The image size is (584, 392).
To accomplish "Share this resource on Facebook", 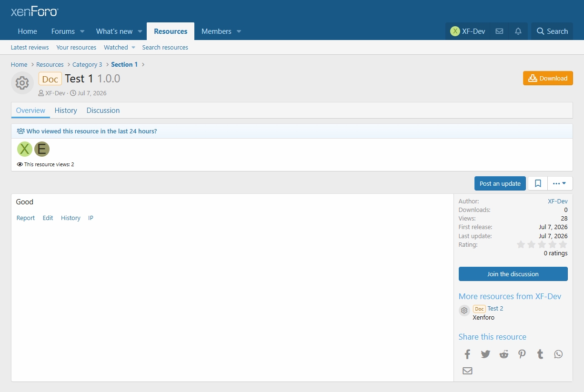I will tap(467, 354).
